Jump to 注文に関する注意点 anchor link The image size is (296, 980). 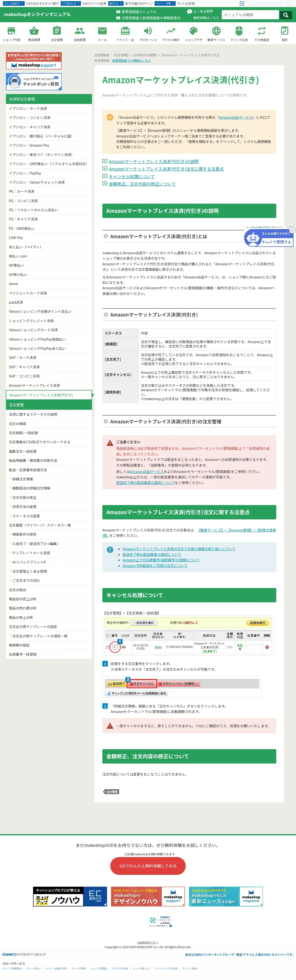click(x=166, y=169)
